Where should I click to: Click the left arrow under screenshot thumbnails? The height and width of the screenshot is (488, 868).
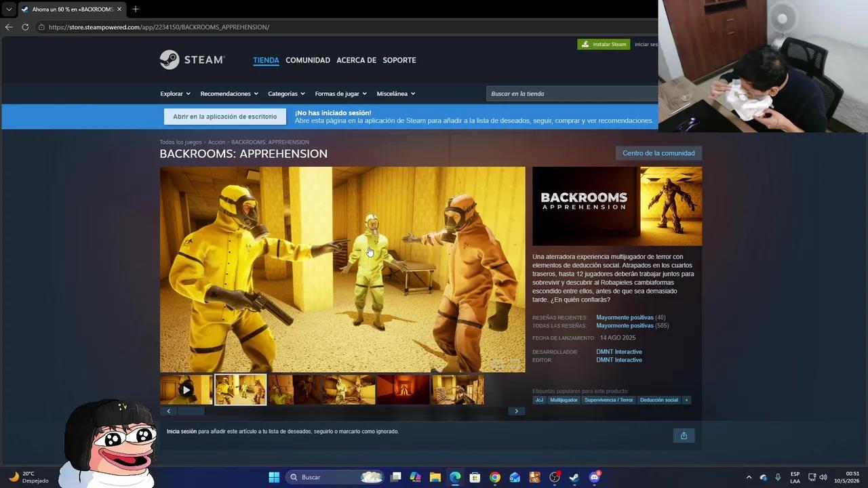168,411
